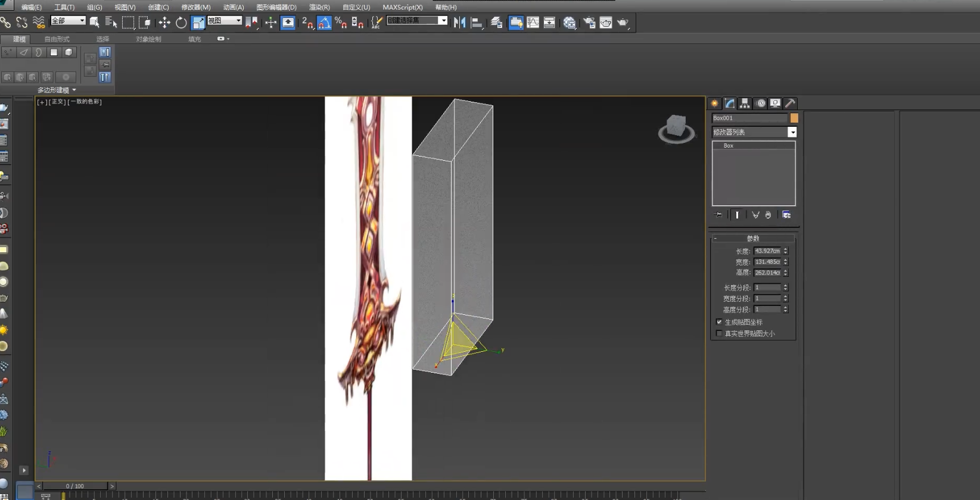
Task: Activate the Select Object tool
Action: (x=94, y=23)
